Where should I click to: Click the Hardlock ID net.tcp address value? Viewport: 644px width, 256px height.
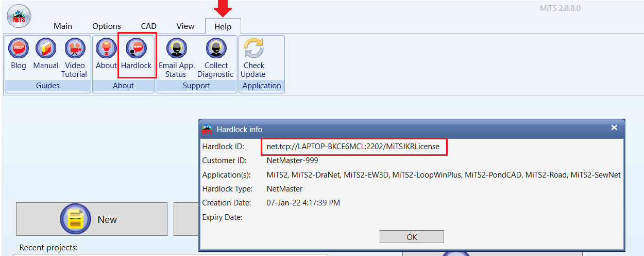coord(353,147)
